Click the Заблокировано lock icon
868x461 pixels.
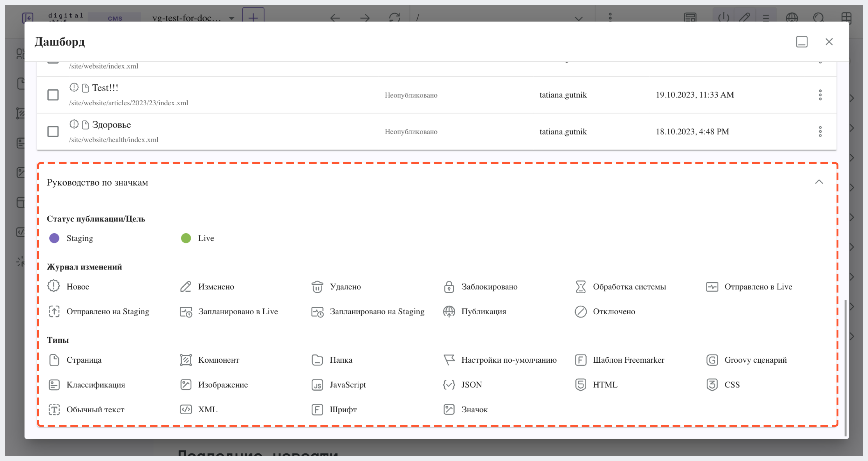click(x=449, y=286)
